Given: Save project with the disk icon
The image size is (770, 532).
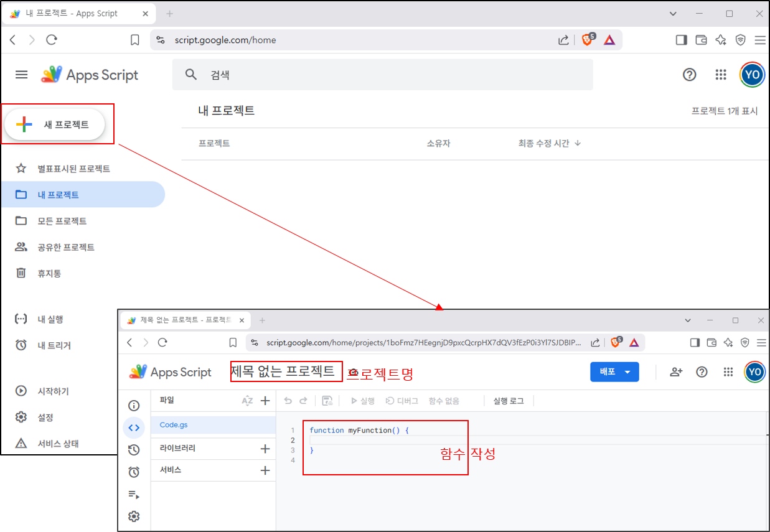Looking at the screenshot, I should coord(327,401).
